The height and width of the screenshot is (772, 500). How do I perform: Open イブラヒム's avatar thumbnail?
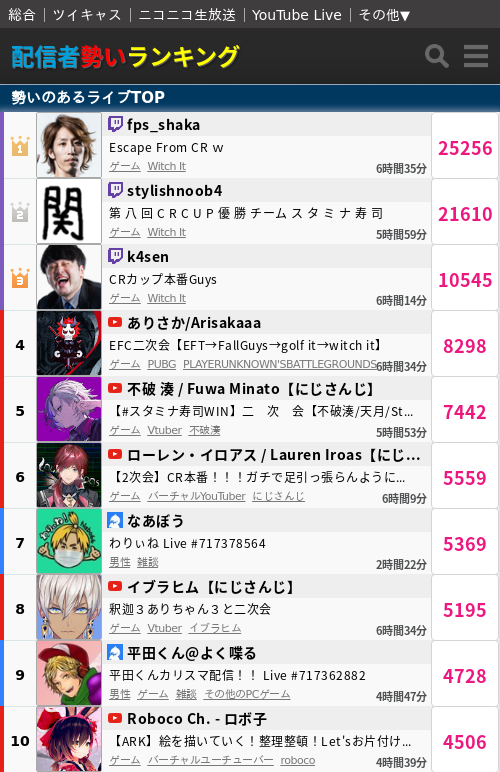pyautogui.click(x=69, y=608)
